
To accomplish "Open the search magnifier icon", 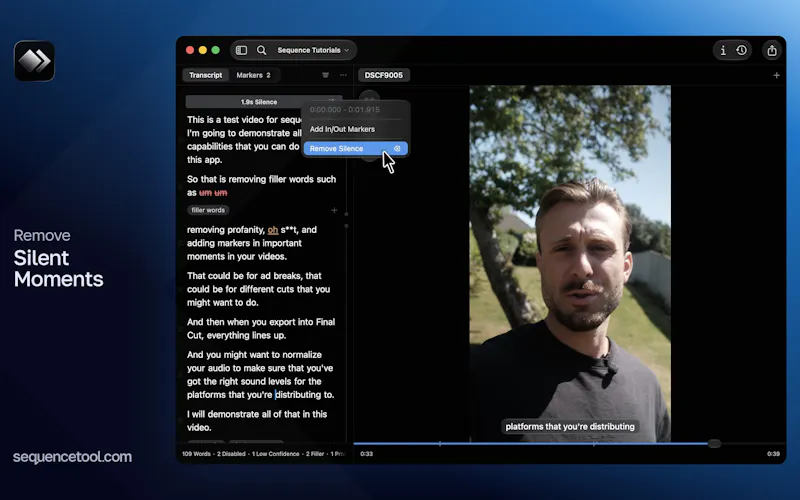I will [261, 50].
